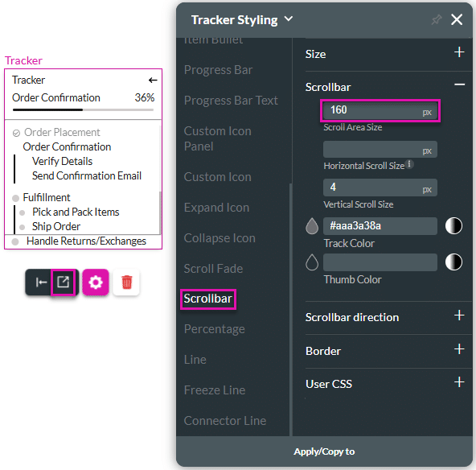Click the align-left arrow icon below the tracker

(41, 282)
